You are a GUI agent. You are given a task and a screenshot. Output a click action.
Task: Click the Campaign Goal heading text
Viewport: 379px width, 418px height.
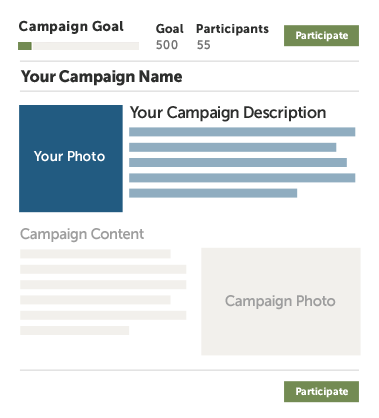[71, 27]
